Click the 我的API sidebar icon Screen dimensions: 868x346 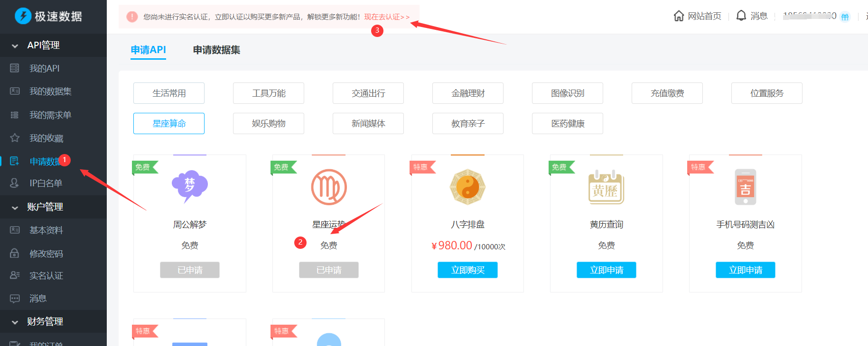(x=15, y=68)
